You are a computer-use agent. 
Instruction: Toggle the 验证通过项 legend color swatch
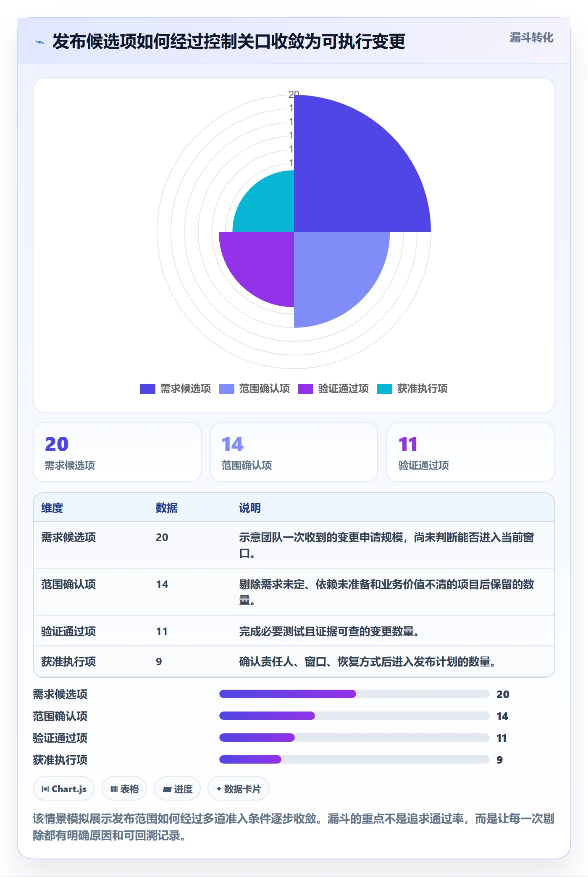(x=306, y=389)
